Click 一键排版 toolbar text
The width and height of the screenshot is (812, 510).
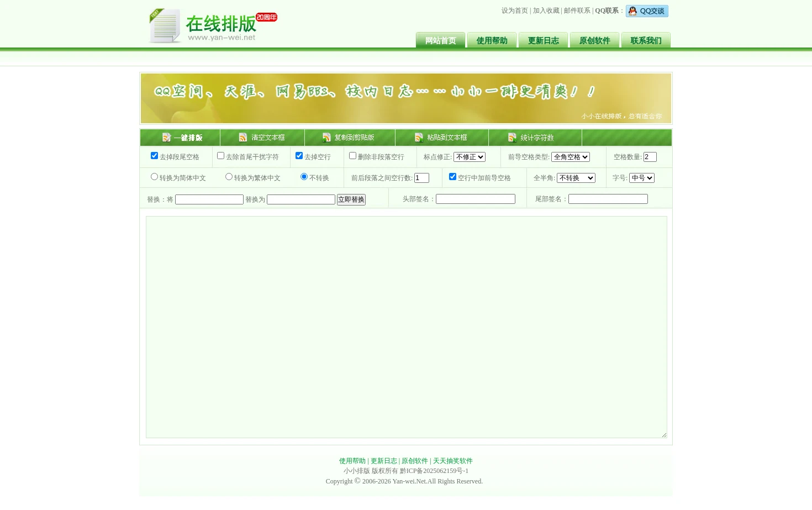pos(188,138)
